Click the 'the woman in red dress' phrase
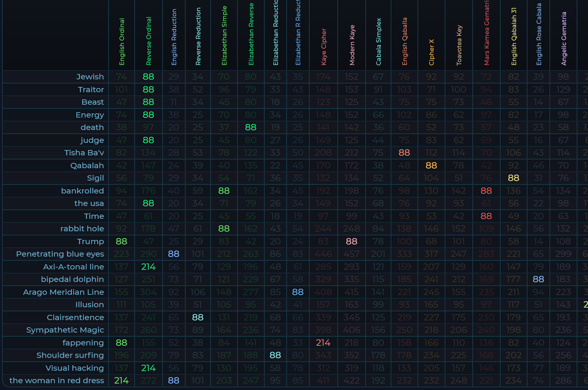The width and height of the screenshot is (588, 390). coord(56,381)
